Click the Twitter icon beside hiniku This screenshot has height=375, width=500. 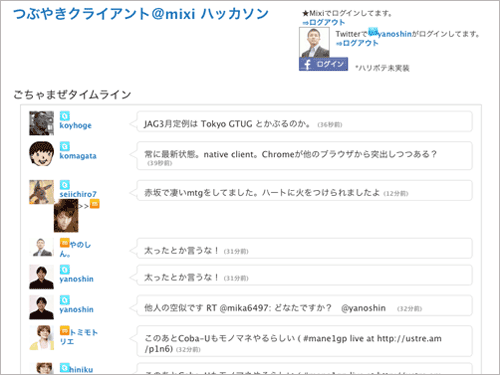tap(65, 368)
